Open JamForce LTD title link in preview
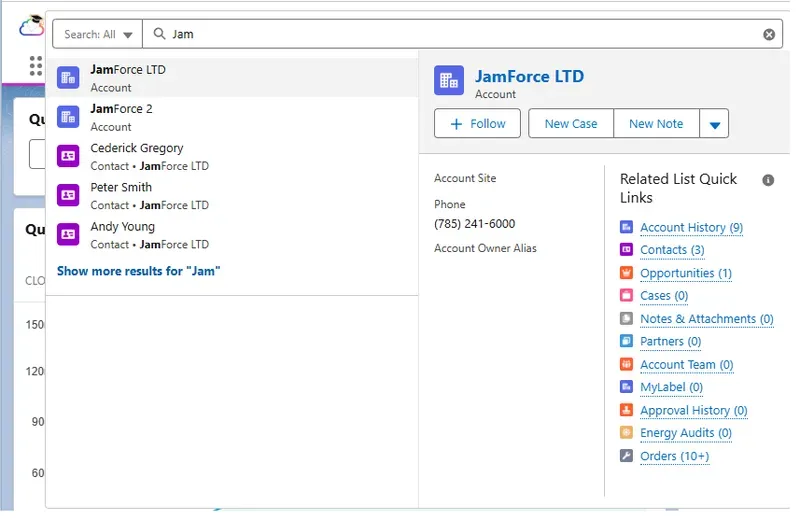This screenshot has height=520, width=800. [x=530, y=77]
